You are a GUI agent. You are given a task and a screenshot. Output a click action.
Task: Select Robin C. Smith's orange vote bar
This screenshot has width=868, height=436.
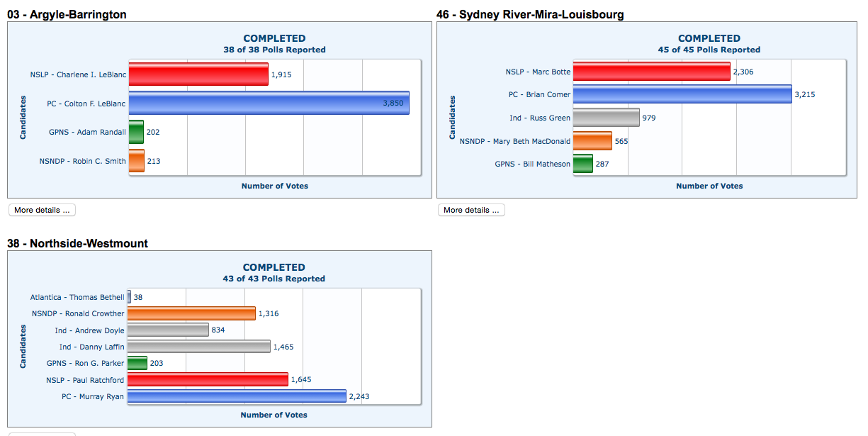[136, 161]
